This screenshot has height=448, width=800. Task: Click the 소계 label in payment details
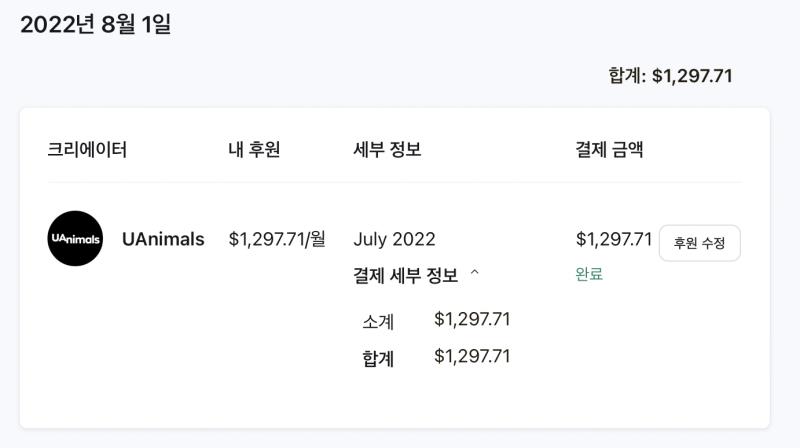pos(378,321)
